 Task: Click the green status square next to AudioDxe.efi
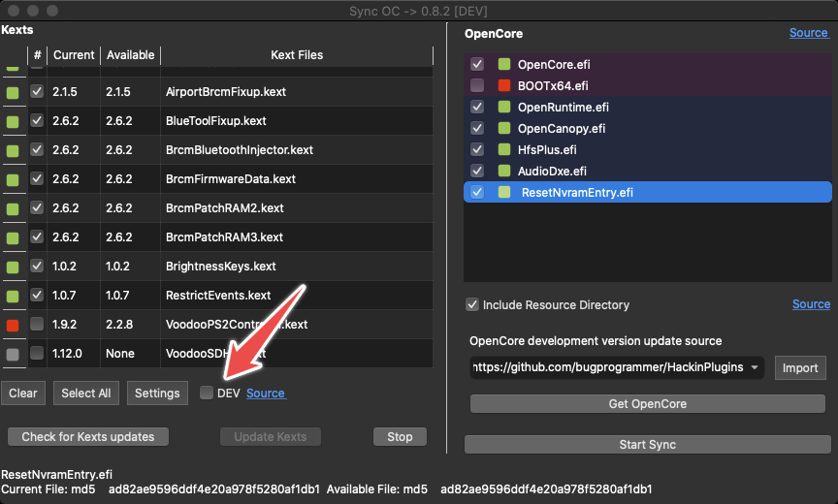point(504,172)
